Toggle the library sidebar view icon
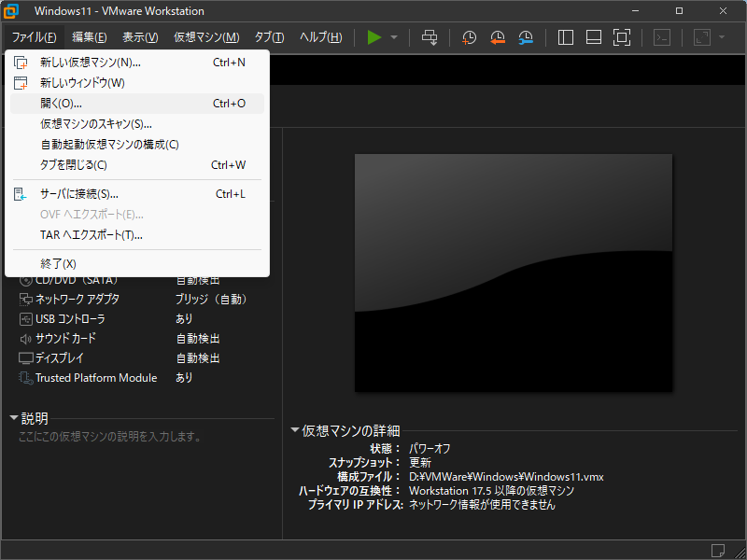 click(x=566, y=37)
